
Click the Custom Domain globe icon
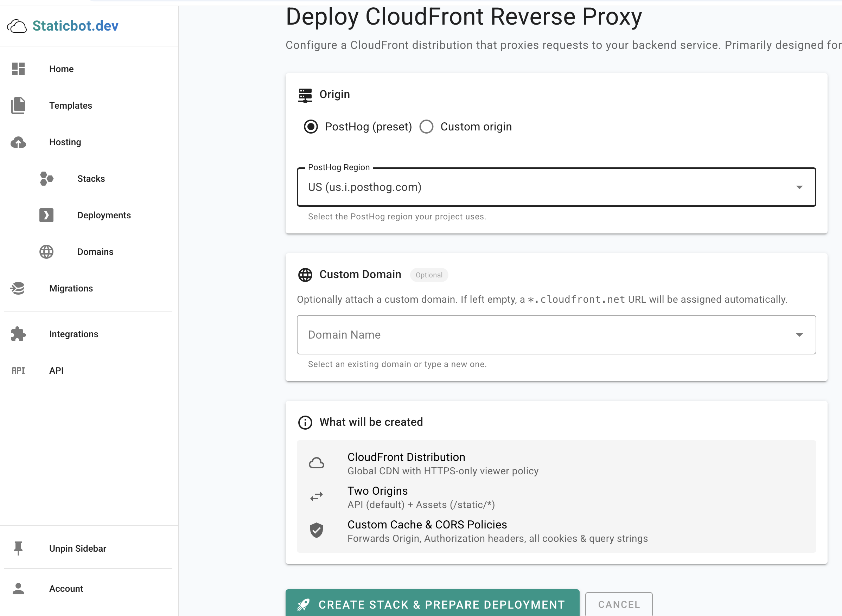[x=305, y=275]
